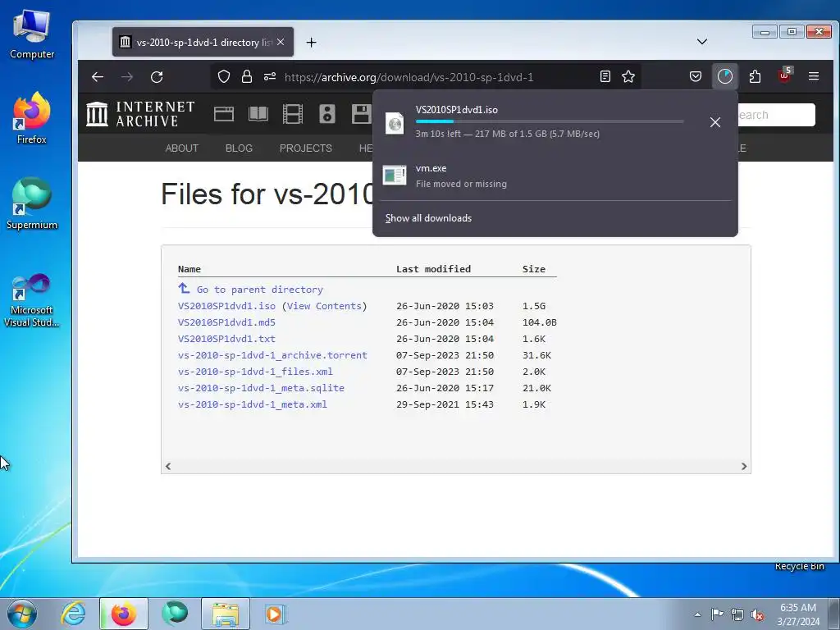Viewport: 840px width, 630px height.
Task: Open the Audio speaker icon
Action: tap(326, 114)
